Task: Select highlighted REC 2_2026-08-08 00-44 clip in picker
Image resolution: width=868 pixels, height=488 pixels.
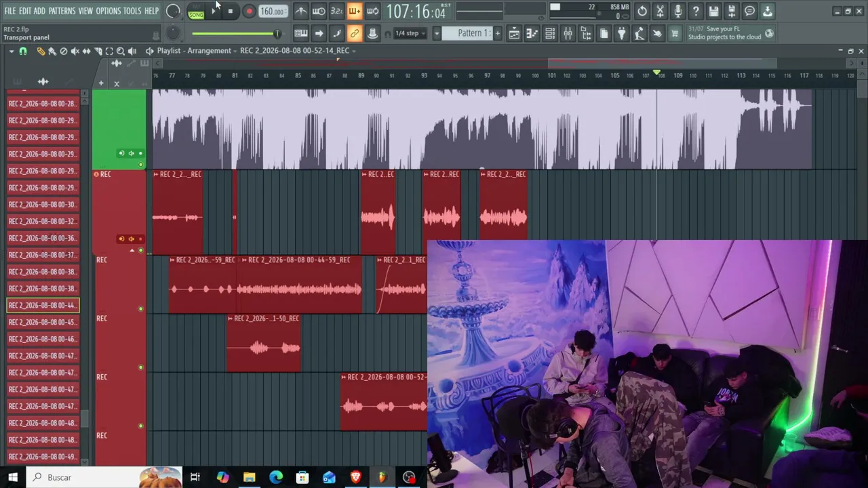Action: (43, 306)
